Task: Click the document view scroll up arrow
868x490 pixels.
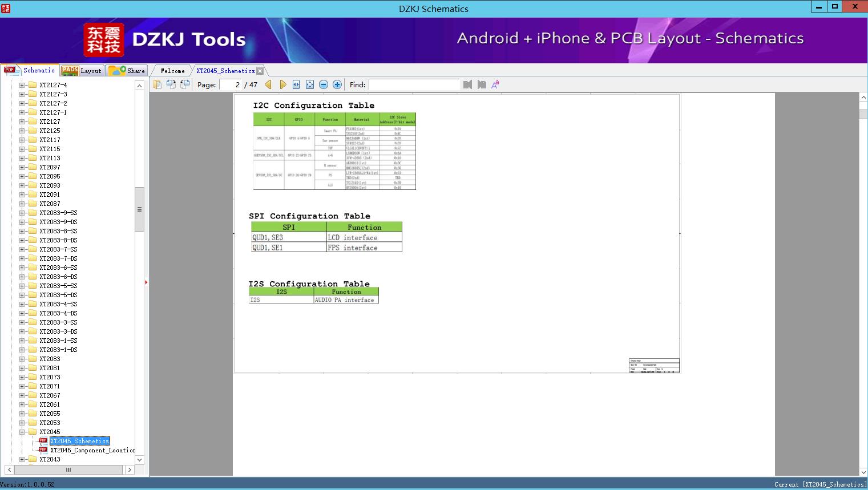Action: (863, 98)
